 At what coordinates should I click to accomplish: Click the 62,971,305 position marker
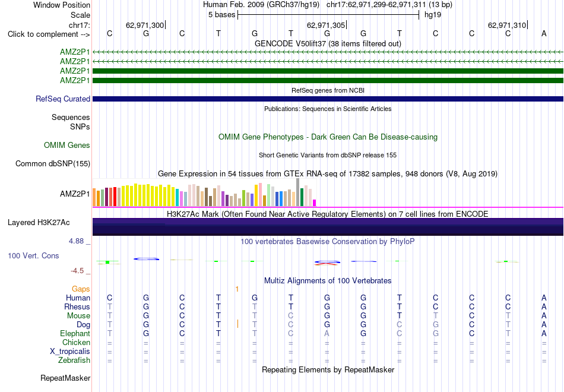[326, 25]
